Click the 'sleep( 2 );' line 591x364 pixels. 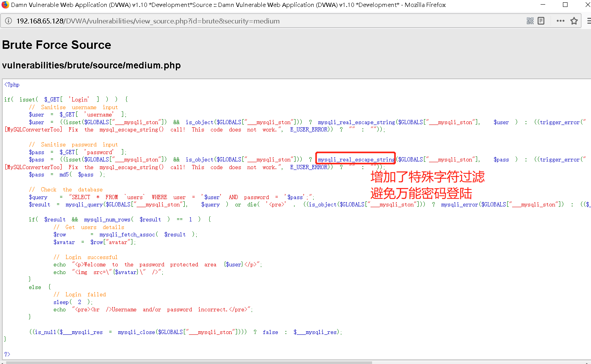(x=73, y=302)
